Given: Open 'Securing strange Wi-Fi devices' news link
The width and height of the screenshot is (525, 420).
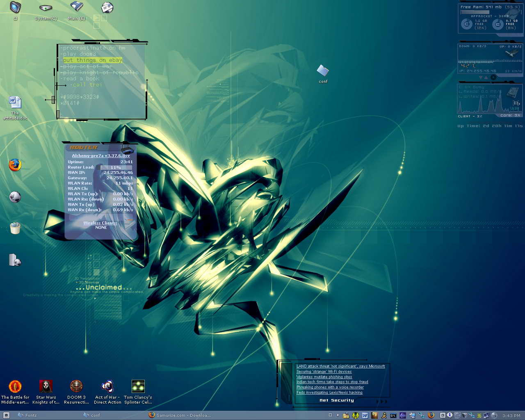Looking at the screenshot, I should [x=324, y=372].
